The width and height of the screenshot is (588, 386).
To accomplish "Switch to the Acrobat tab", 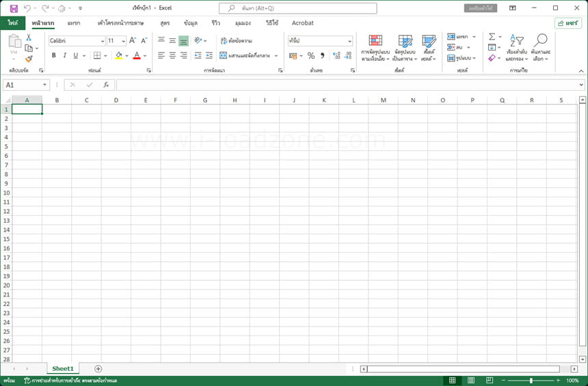I will [303, 23].
